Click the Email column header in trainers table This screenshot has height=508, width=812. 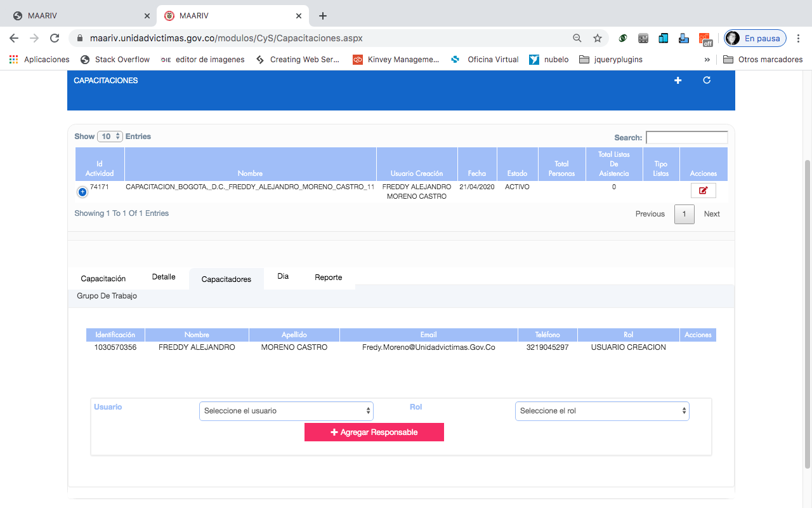click(x=429, y=335)
